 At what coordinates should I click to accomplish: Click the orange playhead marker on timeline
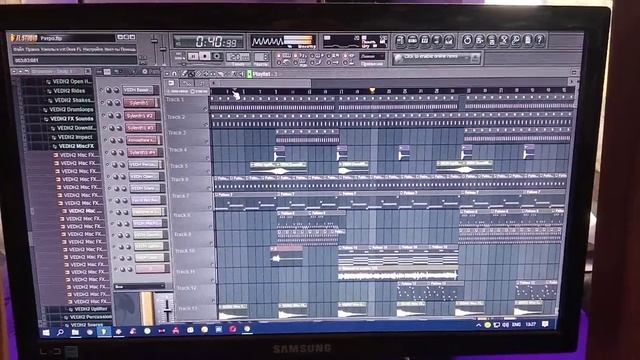coord(372,91)
